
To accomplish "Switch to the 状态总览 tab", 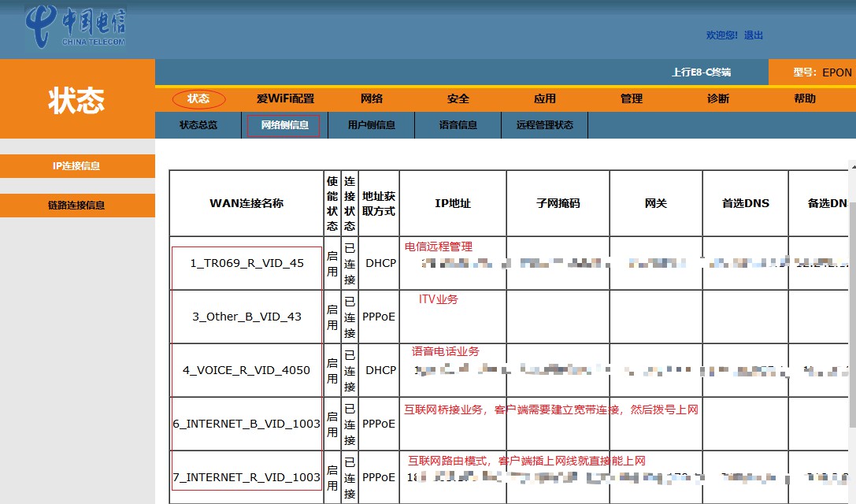I will click(197, 124).
